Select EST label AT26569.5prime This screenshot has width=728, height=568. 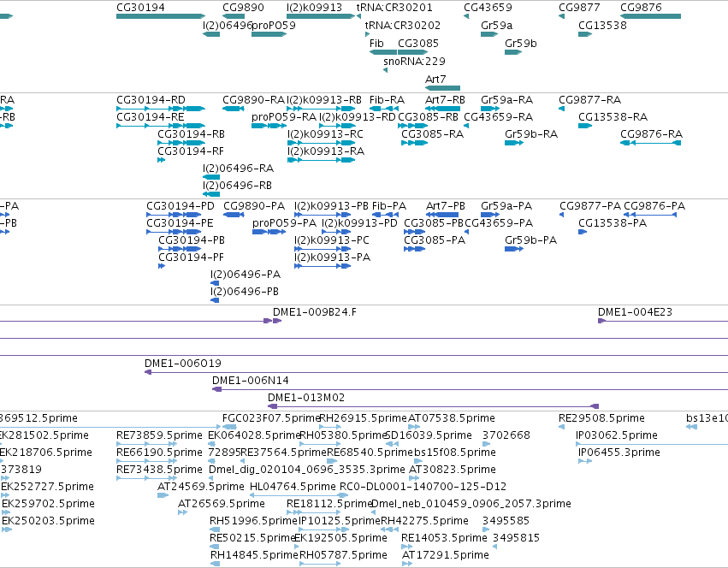click(x=222, y=504)
